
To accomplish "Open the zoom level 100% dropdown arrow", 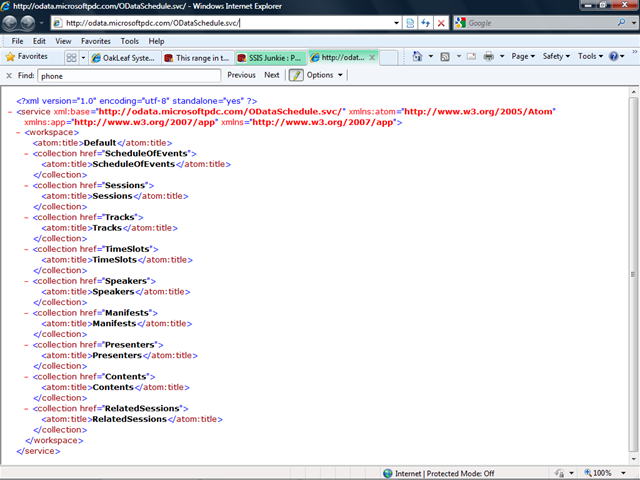I will point(623,473).
